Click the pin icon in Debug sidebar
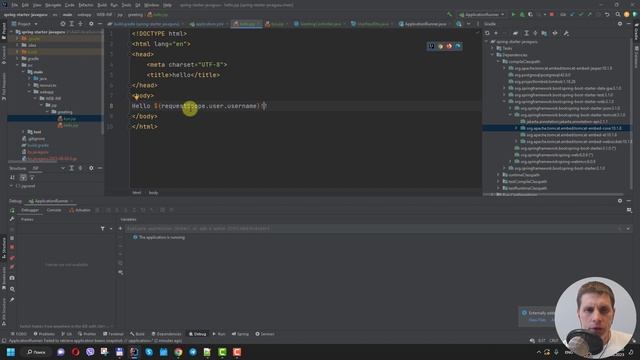Viewport: 640px width, 360px height. click(x=12, y=300)
